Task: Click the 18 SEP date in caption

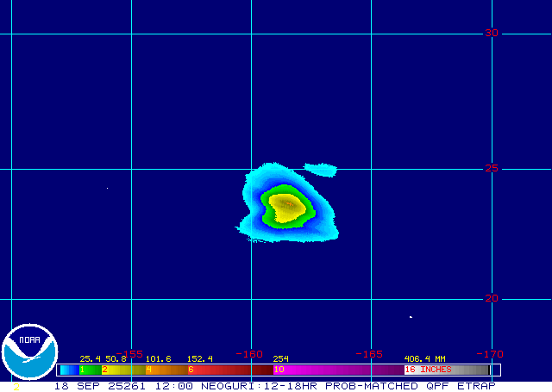Action: click(x=72, y=386)
